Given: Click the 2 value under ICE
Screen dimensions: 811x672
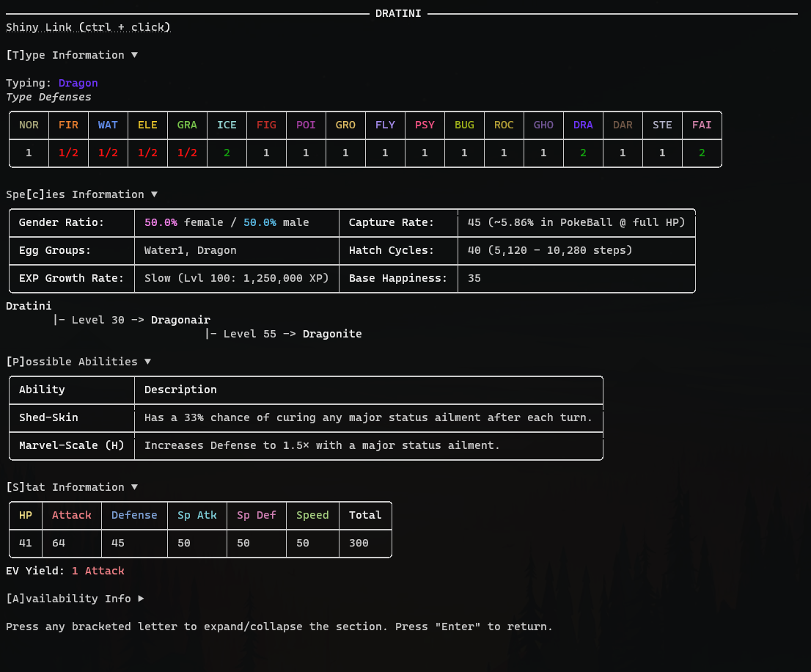Looking at the screenshot, I should pyautogui.click(x=227, y=153).
